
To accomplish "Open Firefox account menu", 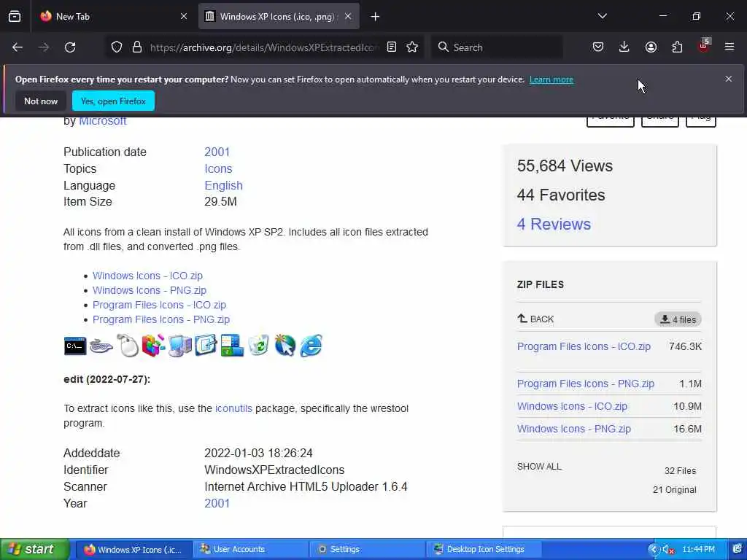I will tap(651, 47).
